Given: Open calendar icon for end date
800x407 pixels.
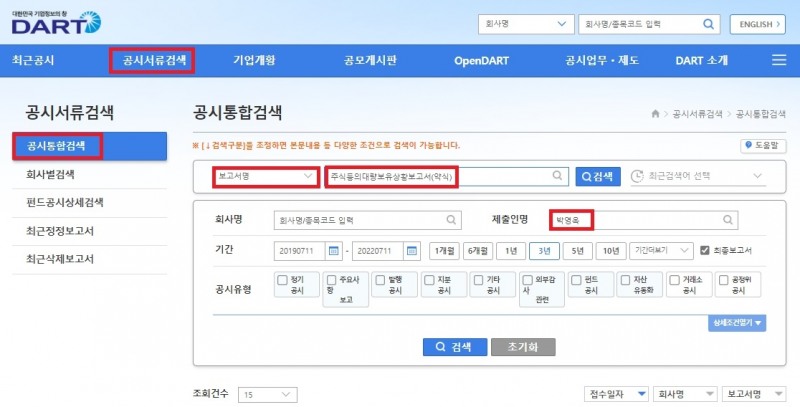Looking at the screenshot, I should point(412,250).
